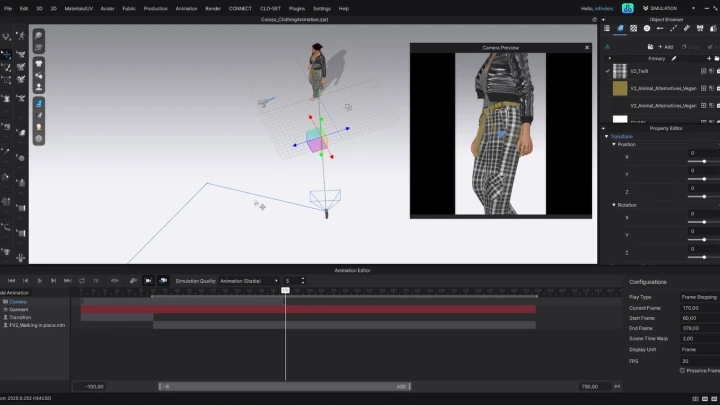Image resolution: width=720 pixels, height=405 pixels.
Task: Click the avatar walking pose icon
Action: point(21,36)
